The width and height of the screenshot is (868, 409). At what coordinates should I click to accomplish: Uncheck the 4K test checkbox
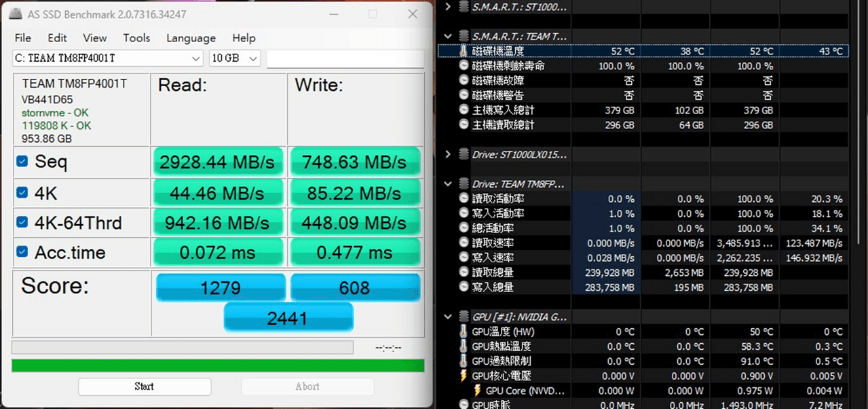click(22, 194)
